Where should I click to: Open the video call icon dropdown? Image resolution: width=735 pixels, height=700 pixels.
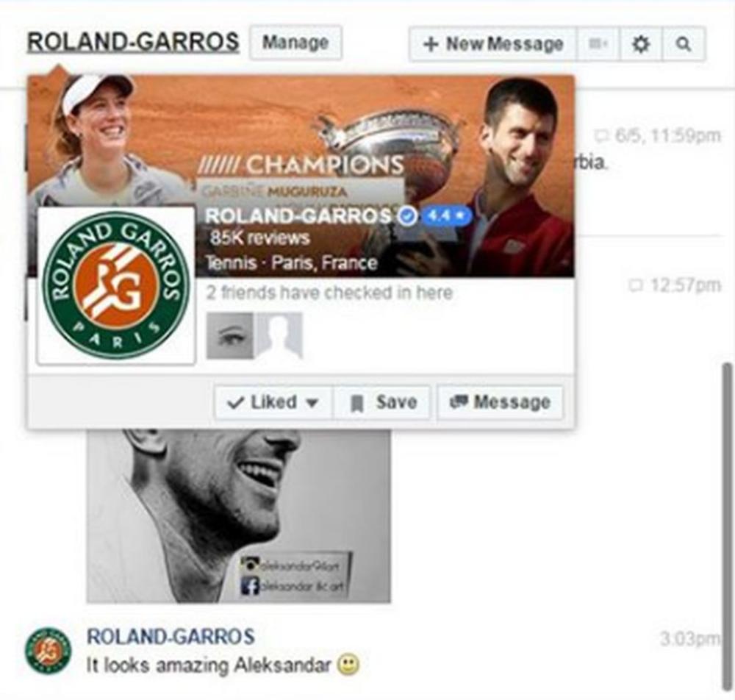point(598,44)
